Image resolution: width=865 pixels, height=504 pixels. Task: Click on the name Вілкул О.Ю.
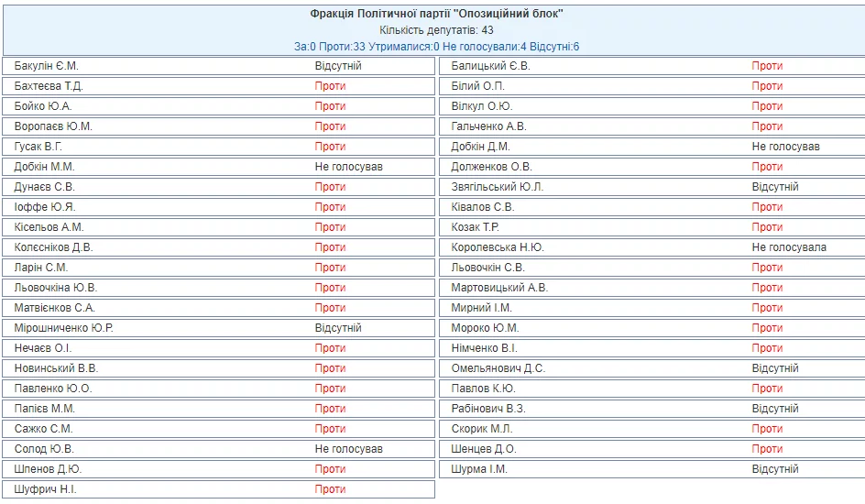(481, 106)
